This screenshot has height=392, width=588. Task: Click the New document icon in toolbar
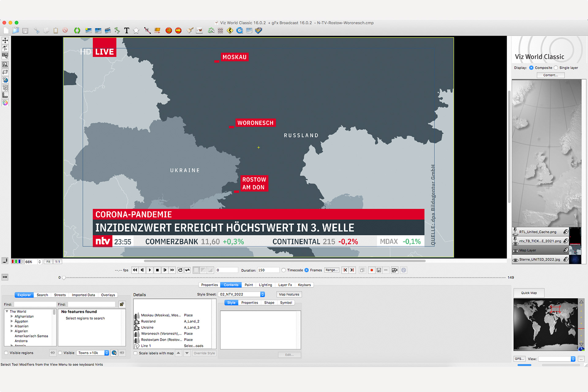tap(6, 31)
